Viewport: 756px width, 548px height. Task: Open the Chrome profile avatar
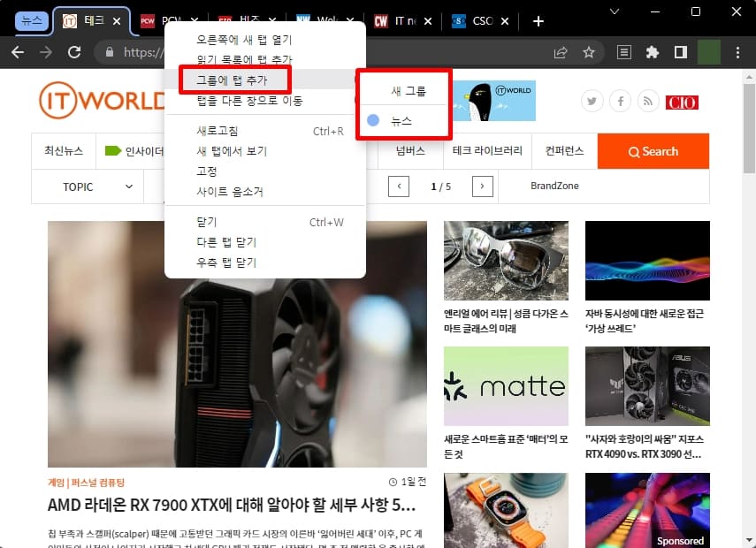[709, 52]
